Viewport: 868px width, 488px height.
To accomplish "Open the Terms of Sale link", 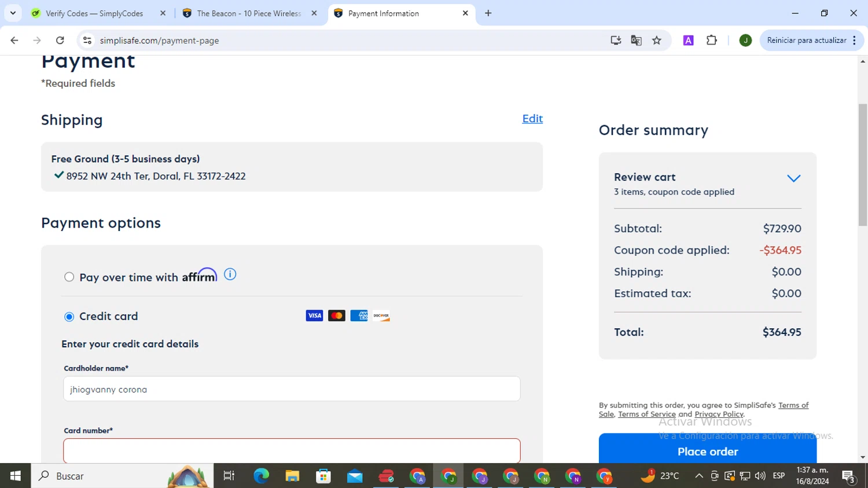I will pos(792,405).
